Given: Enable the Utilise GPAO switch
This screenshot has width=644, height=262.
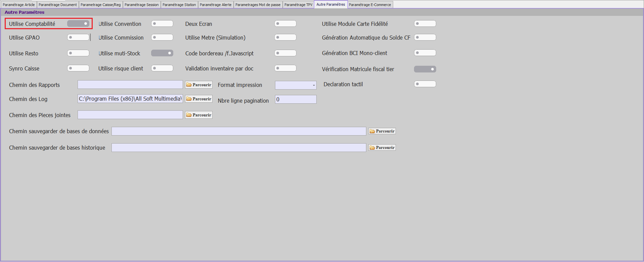Looking at the screenshot, I should [x=78, y=37].
